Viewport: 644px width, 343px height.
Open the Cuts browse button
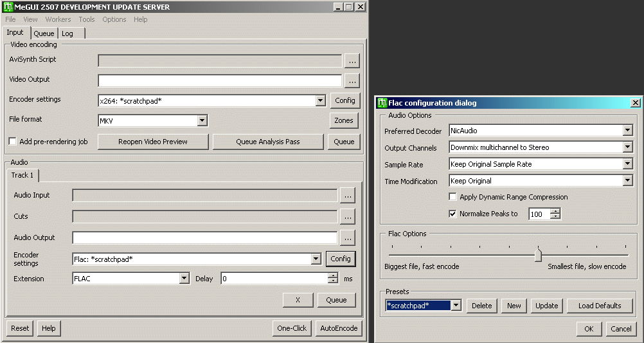(348, 217)
